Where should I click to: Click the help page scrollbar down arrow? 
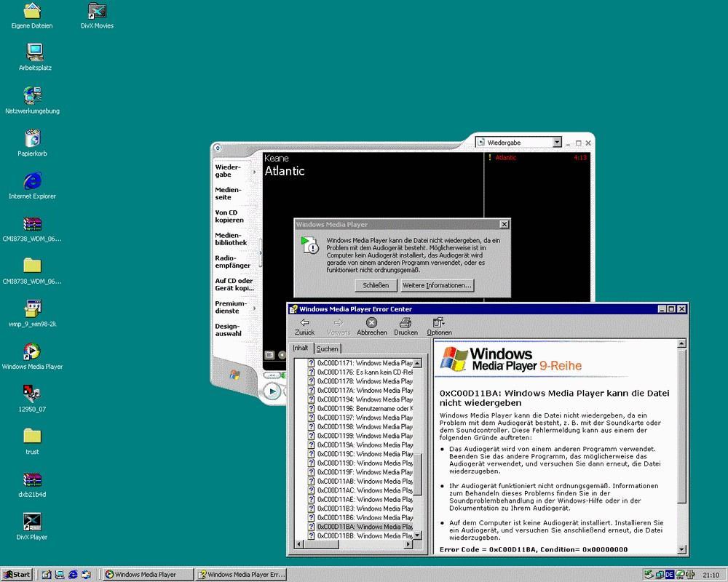point(681,549)
